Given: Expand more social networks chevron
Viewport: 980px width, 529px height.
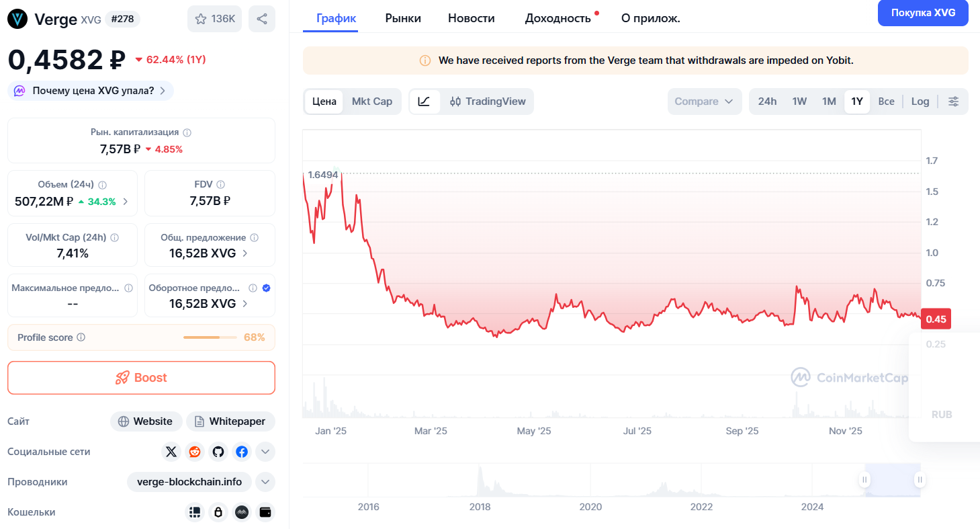Looking at the screenshot, I should (265, 452).
